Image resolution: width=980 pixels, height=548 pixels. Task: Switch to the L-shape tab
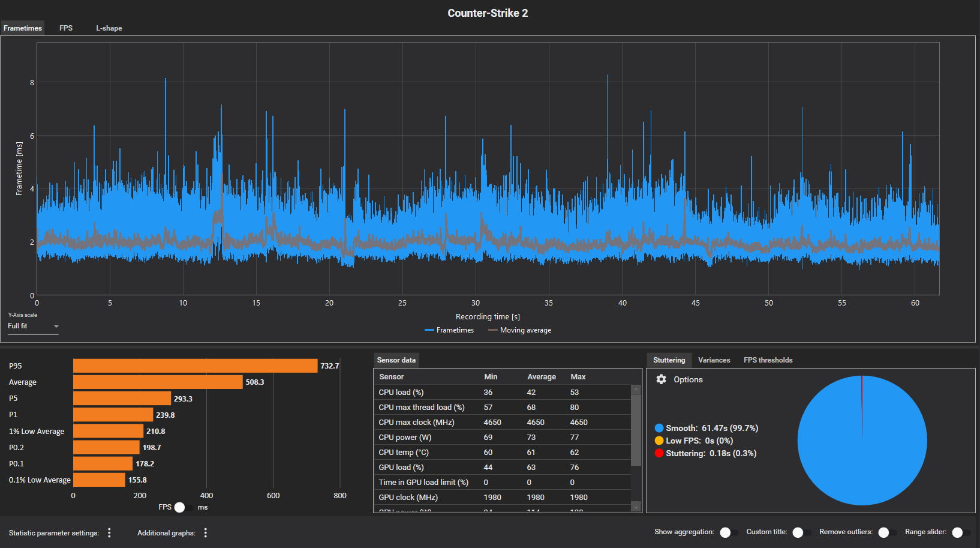point(109,28)
